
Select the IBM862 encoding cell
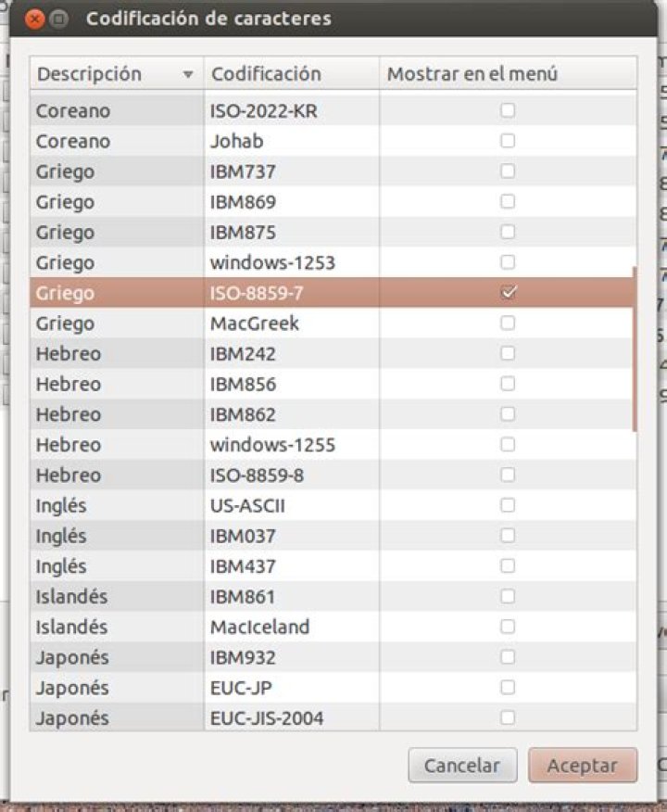point(292,413)
